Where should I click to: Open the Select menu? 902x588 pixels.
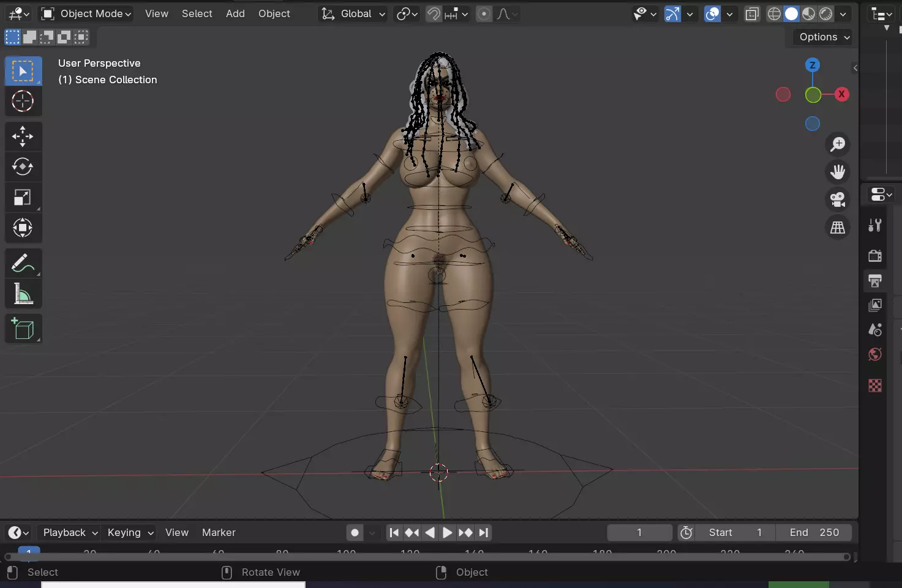[197, 13]
